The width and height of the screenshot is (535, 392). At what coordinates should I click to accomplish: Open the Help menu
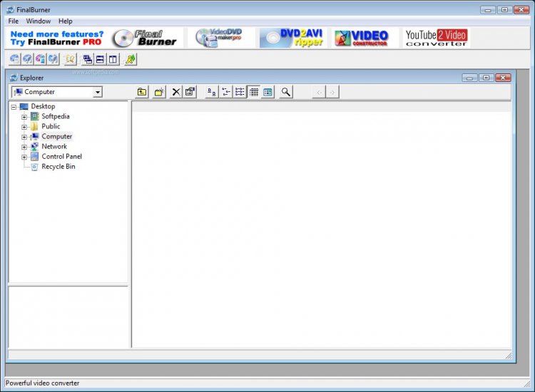point(65,21)
